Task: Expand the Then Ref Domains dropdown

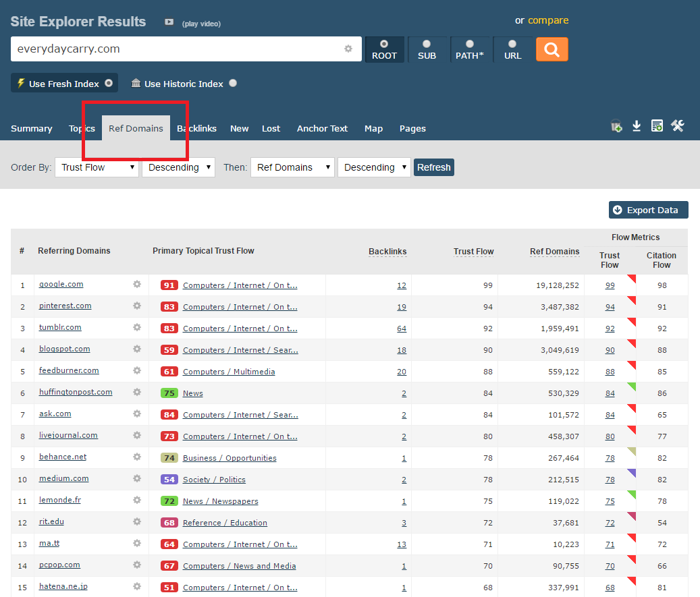Action: point(292,167)
